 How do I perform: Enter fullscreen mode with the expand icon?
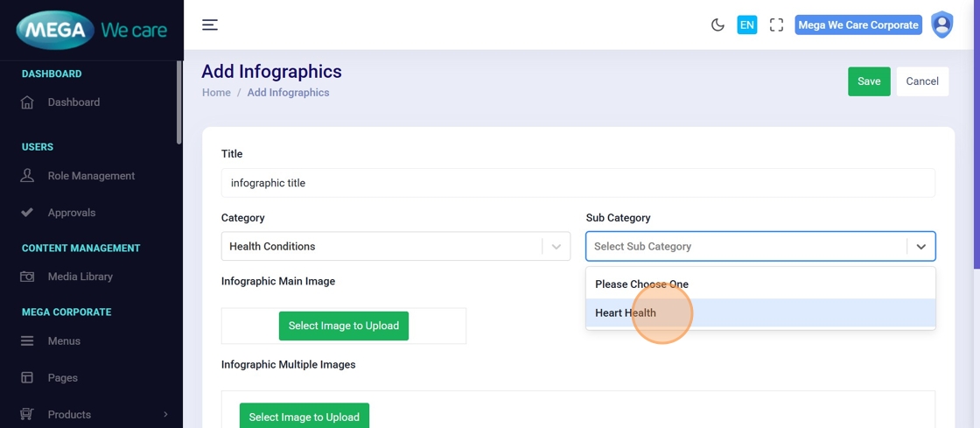pos(776,25)
